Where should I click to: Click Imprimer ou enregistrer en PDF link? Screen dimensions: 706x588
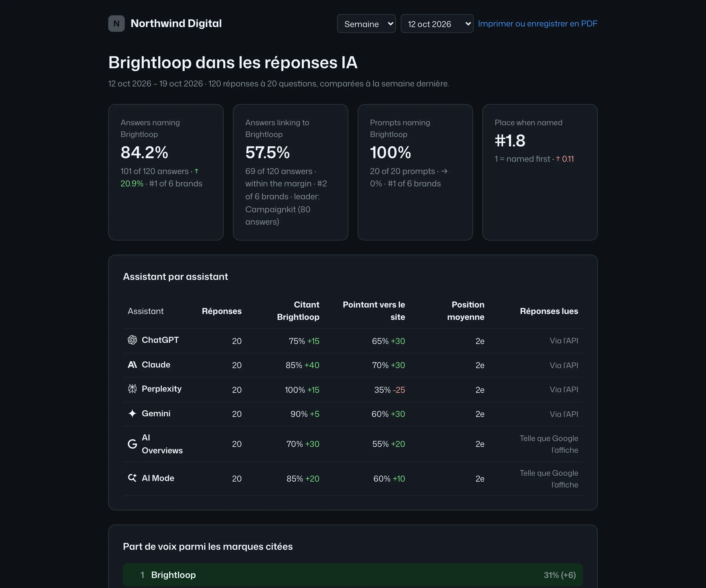[x=537, y=24]
